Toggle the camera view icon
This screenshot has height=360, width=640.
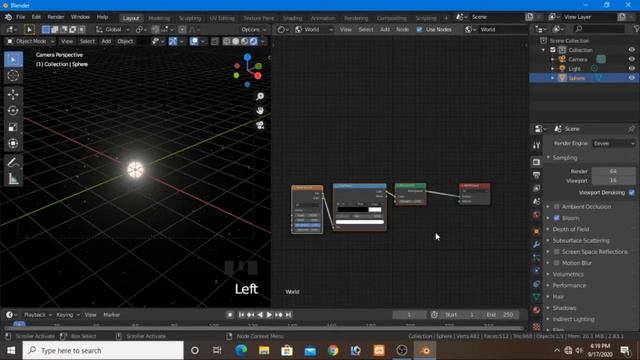pyautogui.click(x=260, y=125)
